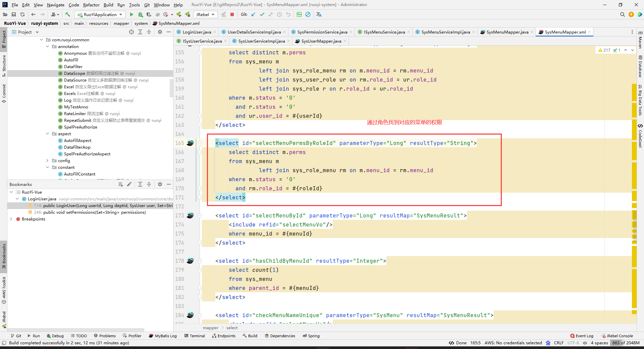The width and height of the screenshot is (644, 349).
Task: Click Collapse All icon in Project panel
Action: coord(149,32)
